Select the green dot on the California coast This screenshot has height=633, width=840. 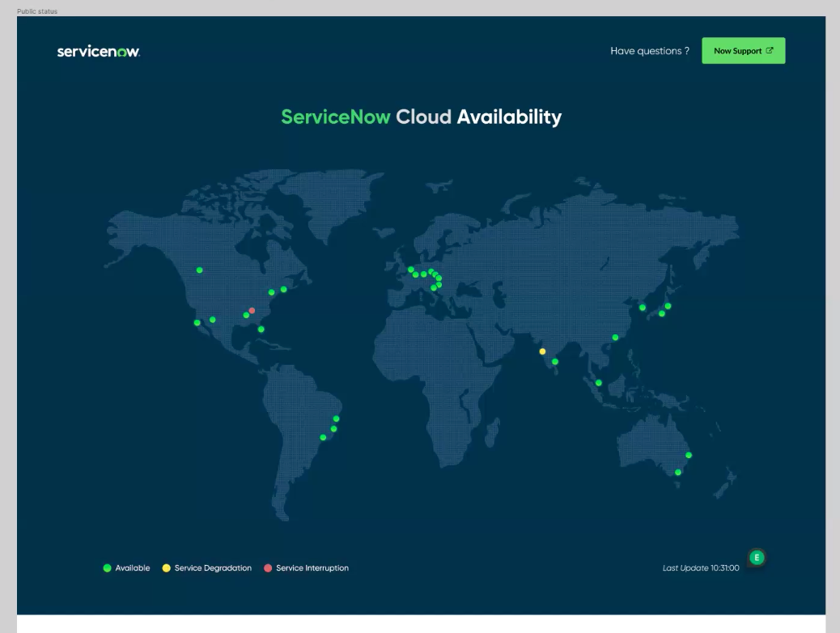pyautogui.click(x=197, y=323)
